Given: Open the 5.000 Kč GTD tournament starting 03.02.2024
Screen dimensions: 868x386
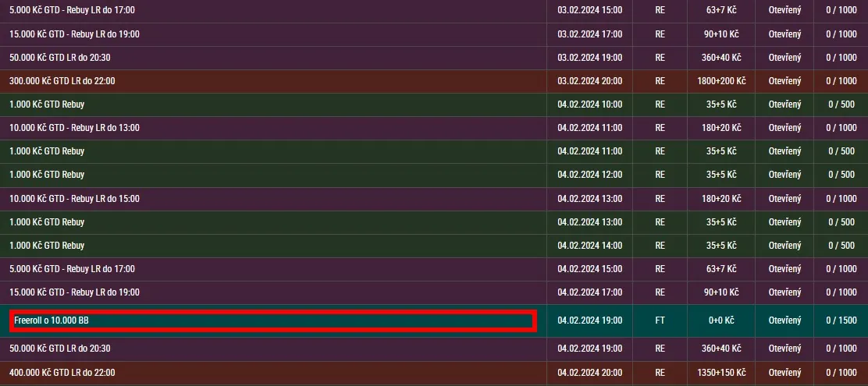Looking at the screenshot, I should pos(72,11).
